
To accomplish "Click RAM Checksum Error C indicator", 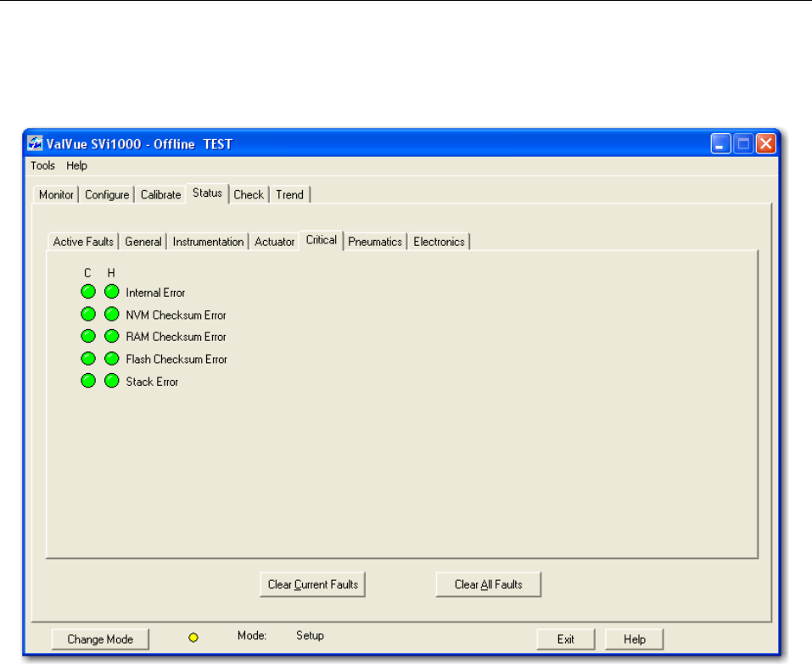I will (x=88, y=336).
